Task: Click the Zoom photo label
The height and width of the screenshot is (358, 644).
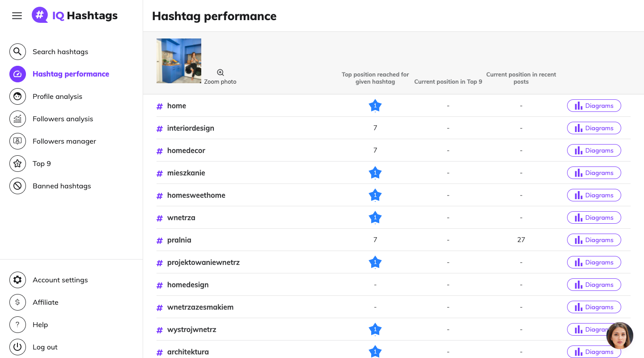Action: [220, 82]
